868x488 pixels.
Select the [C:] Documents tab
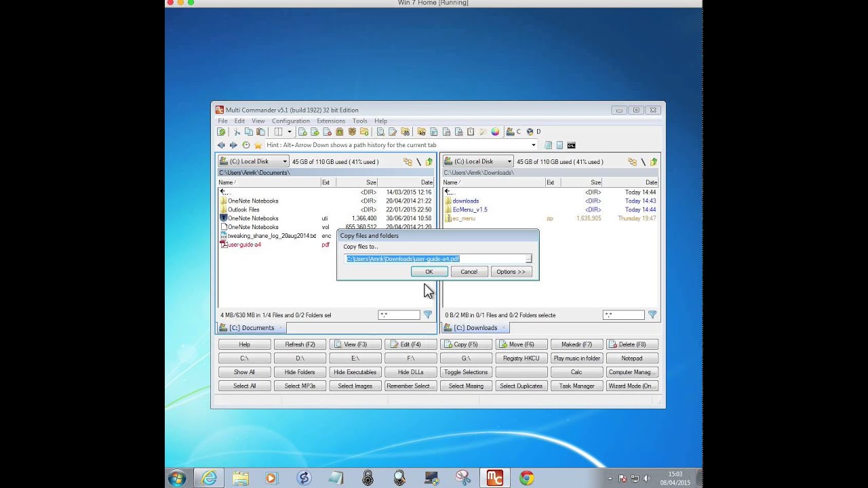pyautogui.click(x=252, y=328)
